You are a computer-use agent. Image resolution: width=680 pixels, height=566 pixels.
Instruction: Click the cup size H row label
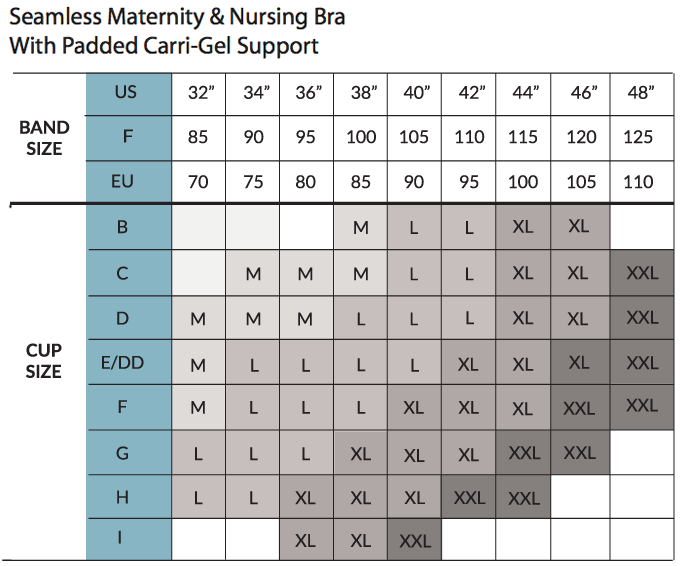(122, 497)
